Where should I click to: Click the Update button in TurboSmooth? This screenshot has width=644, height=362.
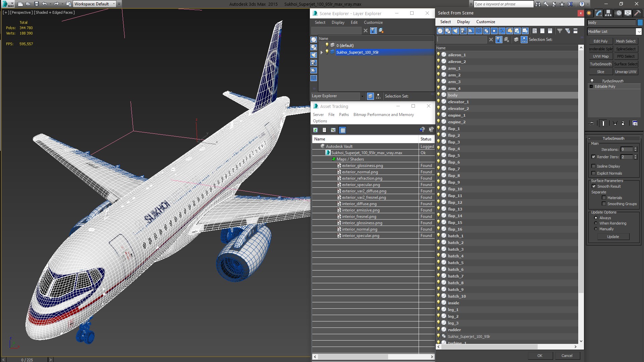tap(613, 237)
